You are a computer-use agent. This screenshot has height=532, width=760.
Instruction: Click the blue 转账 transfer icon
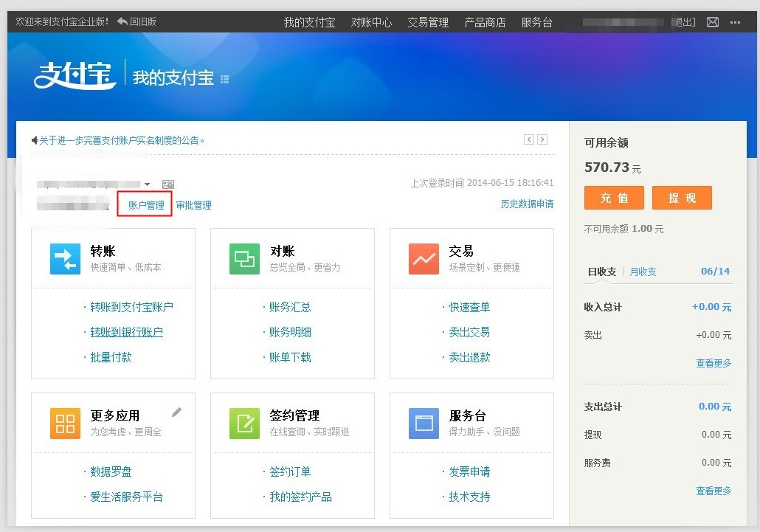point(66,259)
